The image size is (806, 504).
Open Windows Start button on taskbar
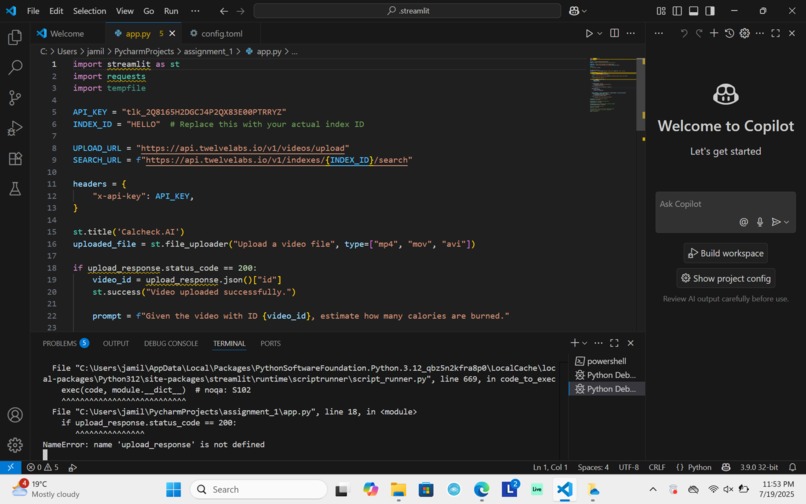(174, 490)
